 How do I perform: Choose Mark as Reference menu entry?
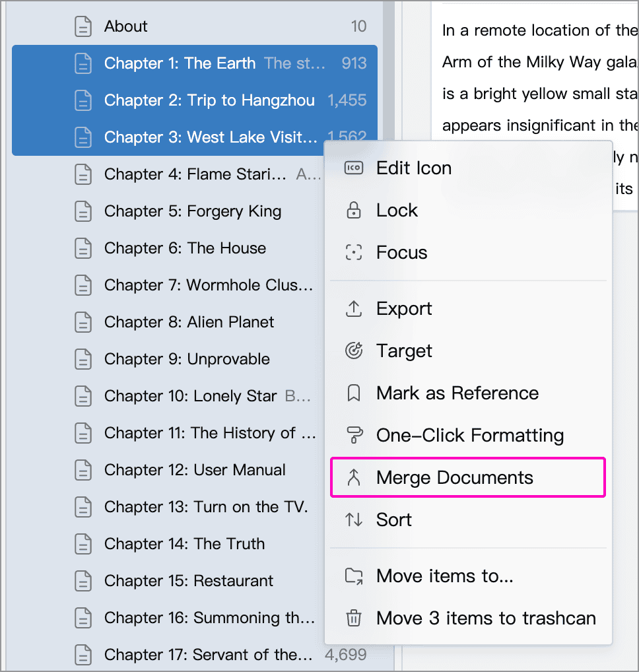coord(468,393)
